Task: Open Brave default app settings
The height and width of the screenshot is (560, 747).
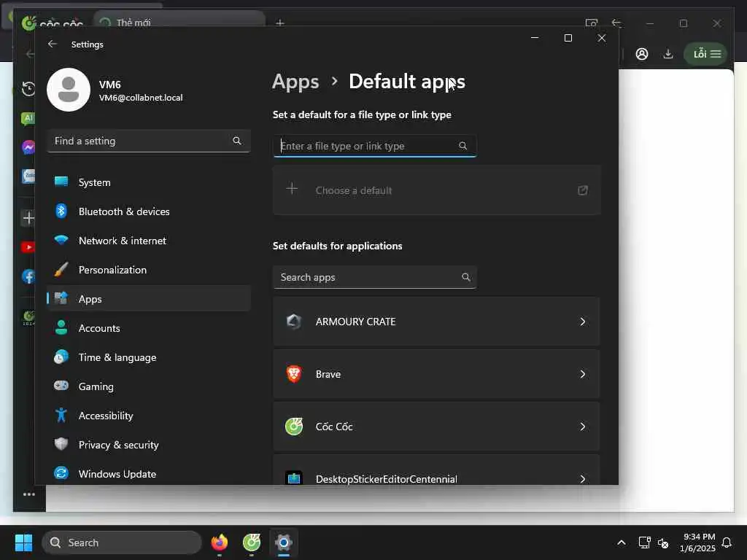Action: pyautogui.click(x=436, y=374)
